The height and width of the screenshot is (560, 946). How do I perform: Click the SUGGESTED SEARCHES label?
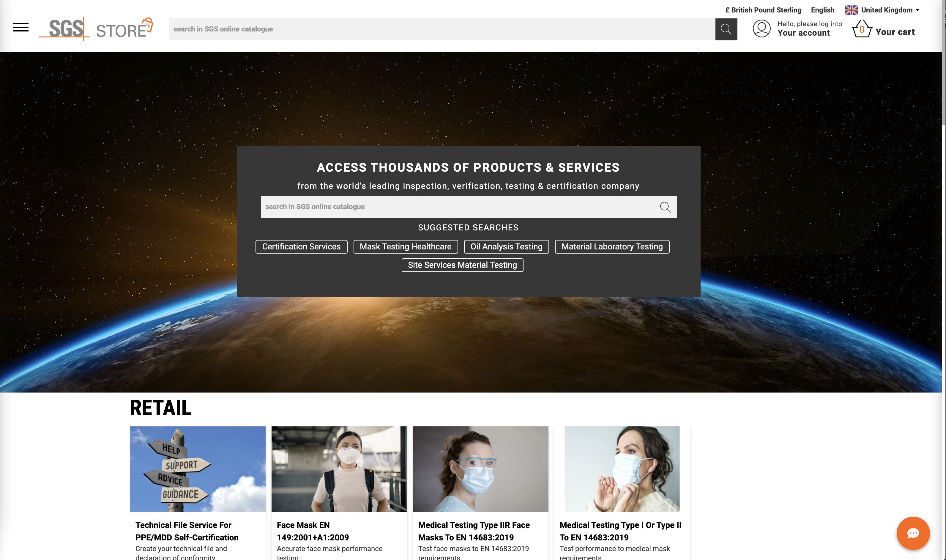click(468, 227)
